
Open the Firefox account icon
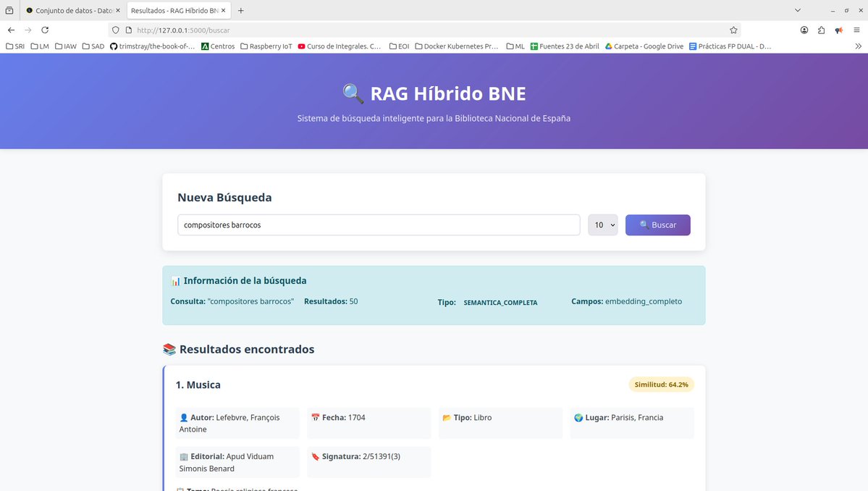[x=804, y=30]
